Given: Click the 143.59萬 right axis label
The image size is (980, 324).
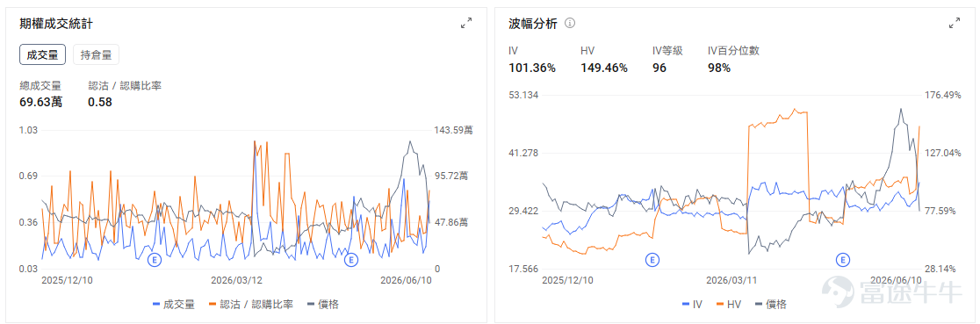Looking at the screenshot, I should click(x=453, y=130).
